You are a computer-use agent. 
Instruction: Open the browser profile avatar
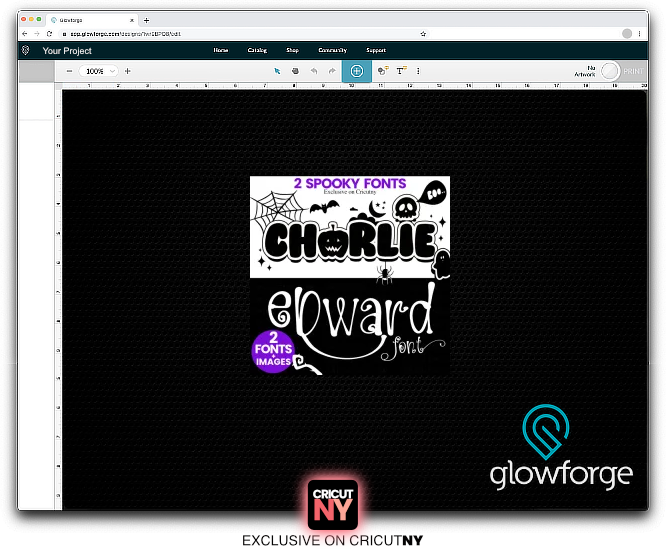pyautogui.click(x=627, y=34)
